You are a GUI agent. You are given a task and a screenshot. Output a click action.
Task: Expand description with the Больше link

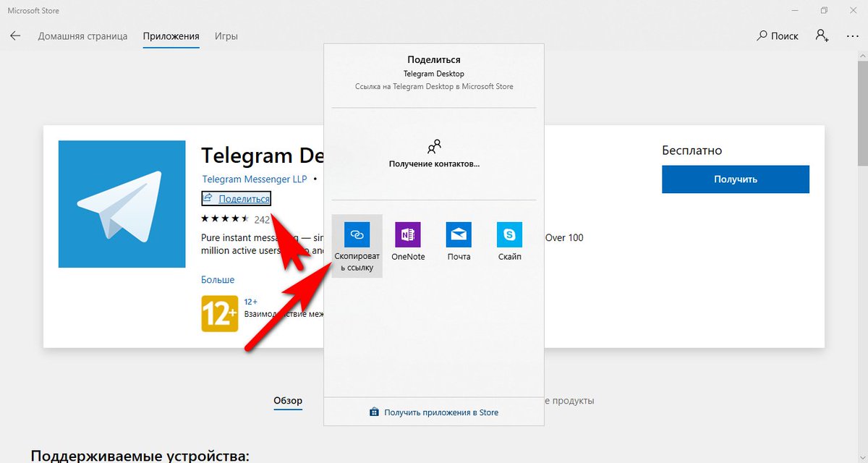pos(218,279)
